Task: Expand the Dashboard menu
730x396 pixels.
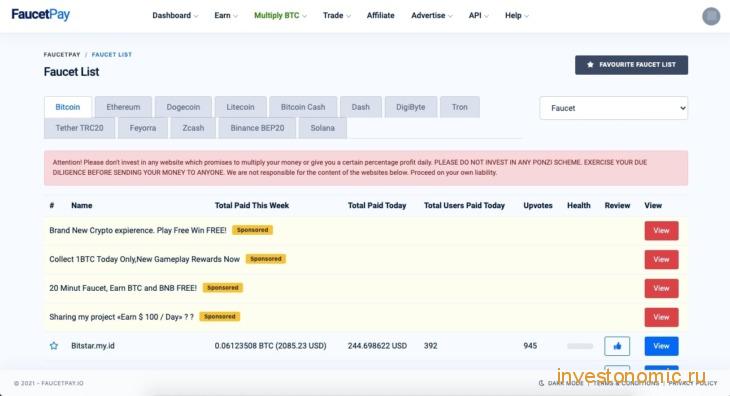Action: click(175, 15)
